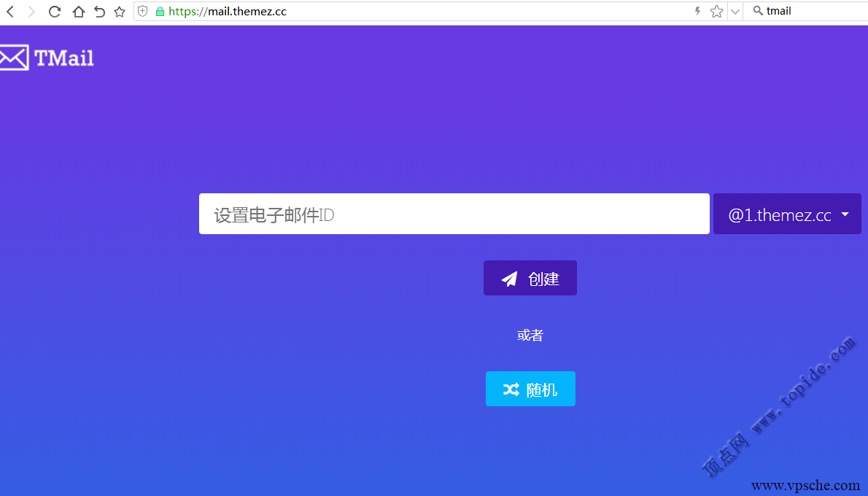Bookmark page using address bar star
Viewport: 868px width, 496px height.
tap(716, 11)
